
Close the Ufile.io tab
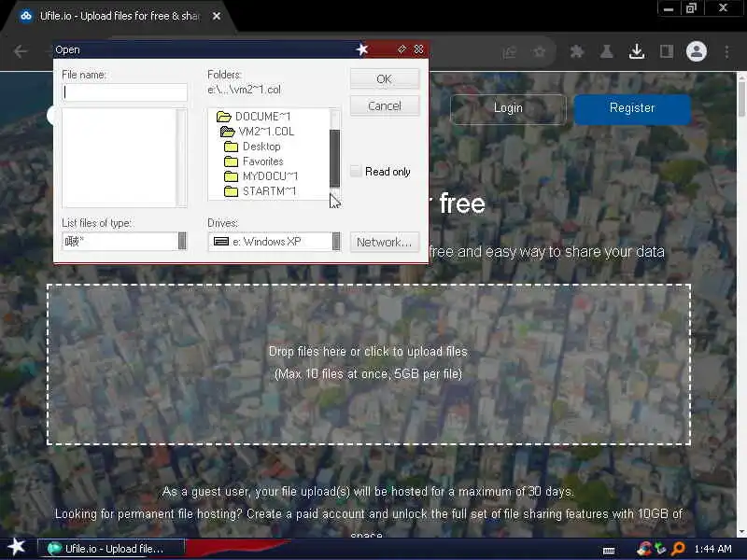pyautogui.click(x=217, y=16)
